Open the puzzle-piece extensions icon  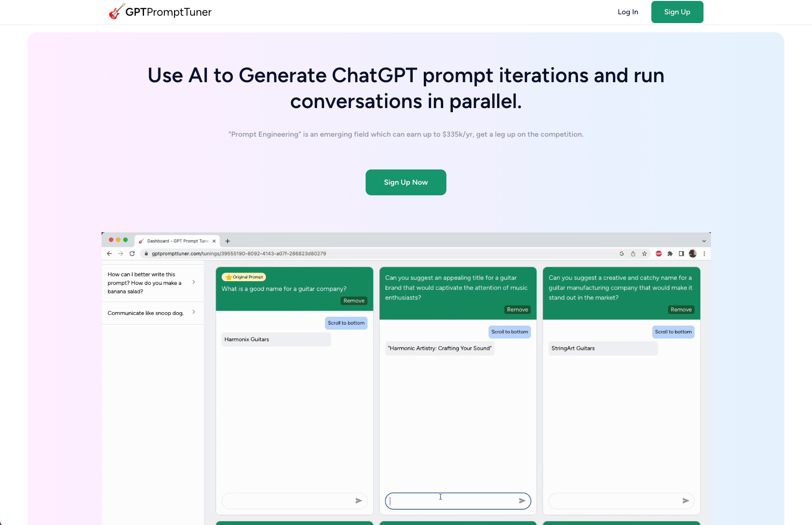tap(670, 253)
